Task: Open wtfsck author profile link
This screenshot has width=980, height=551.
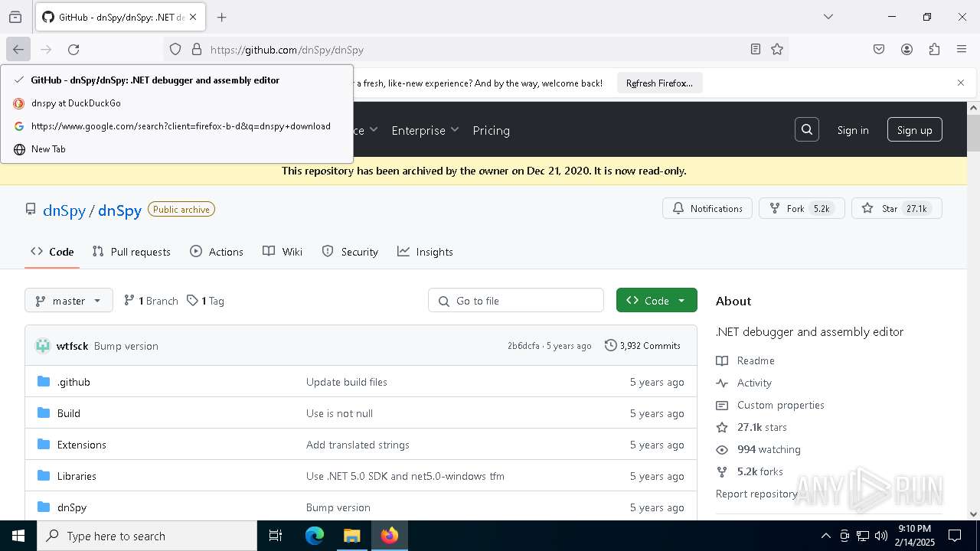Action: coord(72,346)
